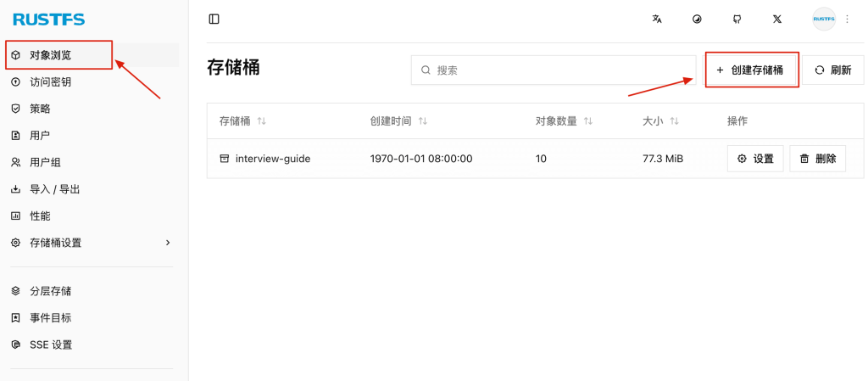Toggle dark mode theme icon

click(x=697, y=20)
